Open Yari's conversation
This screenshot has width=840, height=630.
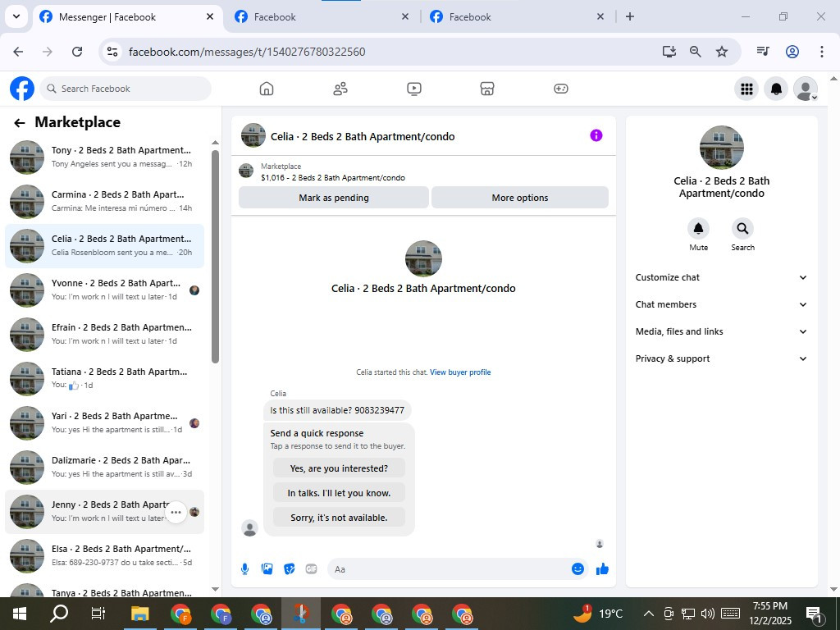click(x=104, y=422)
